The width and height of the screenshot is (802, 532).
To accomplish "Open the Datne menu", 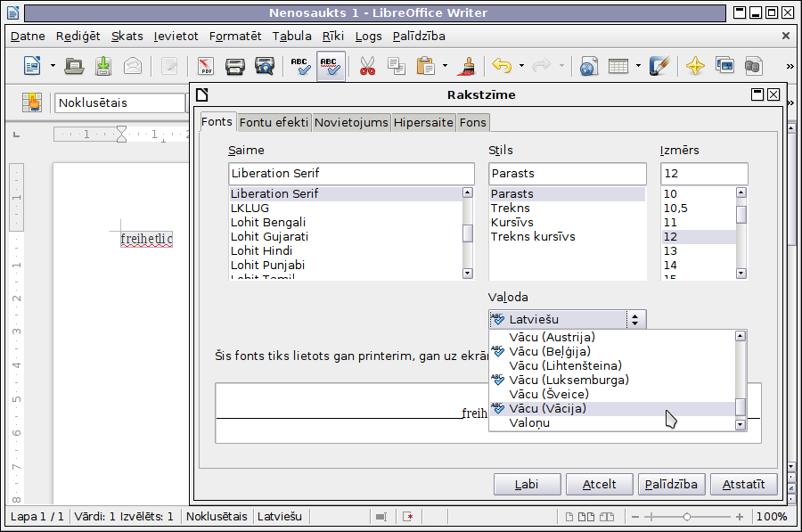I will tap(28, 37).
